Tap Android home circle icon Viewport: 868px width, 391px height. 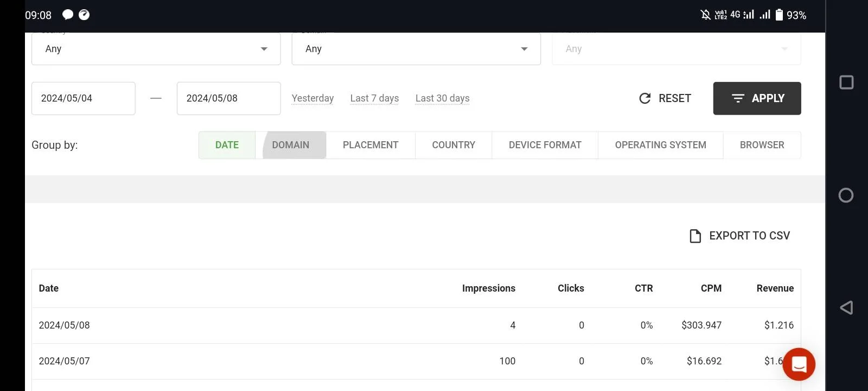(846, 195)
